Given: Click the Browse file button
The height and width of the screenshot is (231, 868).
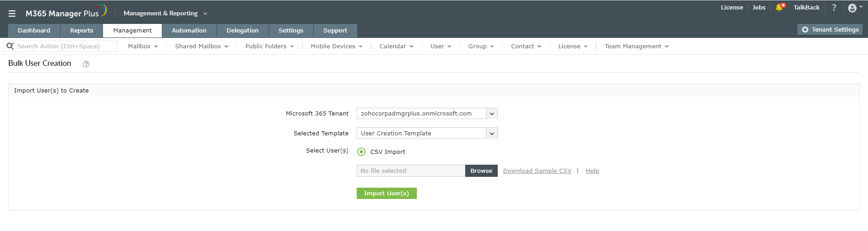Looking at the screenshot, I should (x=481, y=171).
